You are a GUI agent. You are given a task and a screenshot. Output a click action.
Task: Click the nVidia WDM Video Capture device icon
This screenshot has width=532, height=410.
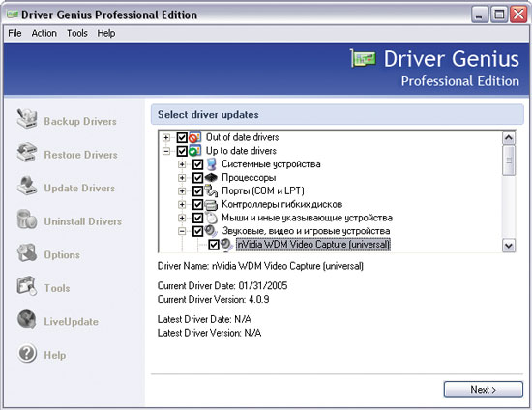226,245
